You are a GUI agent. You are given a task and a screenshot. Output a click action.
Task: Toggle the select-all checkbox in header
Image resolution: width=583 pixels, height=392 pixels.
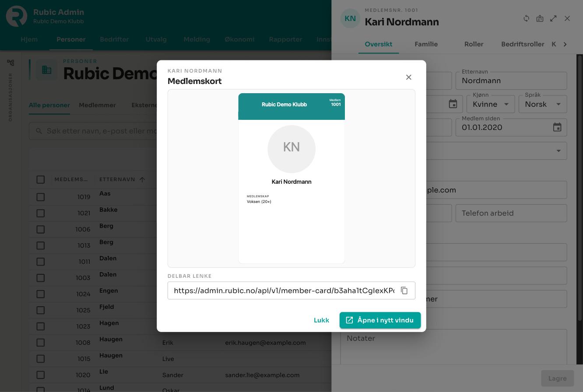click(41, 179)
